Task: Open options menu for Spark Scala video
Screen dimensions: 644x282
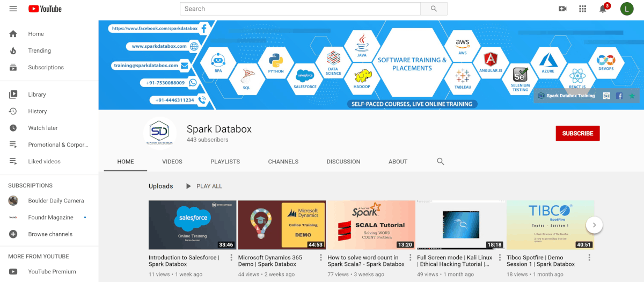Action: pyautogui.click(x=411, y=258)
